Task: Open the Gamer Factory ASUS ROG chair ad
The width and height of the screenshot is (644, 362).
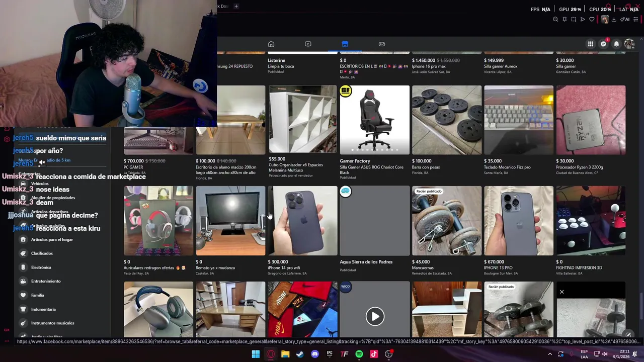Action: [x=375, y=120]
